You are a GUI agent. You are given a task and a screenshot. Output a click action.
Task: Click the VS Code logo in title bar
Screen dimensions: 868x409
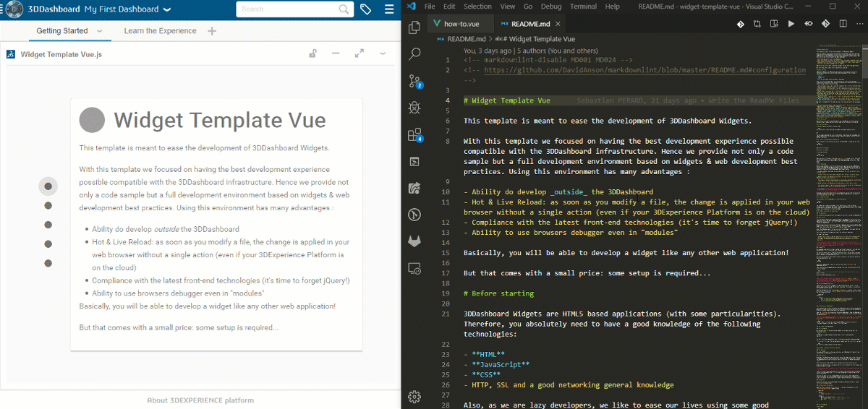412,7
